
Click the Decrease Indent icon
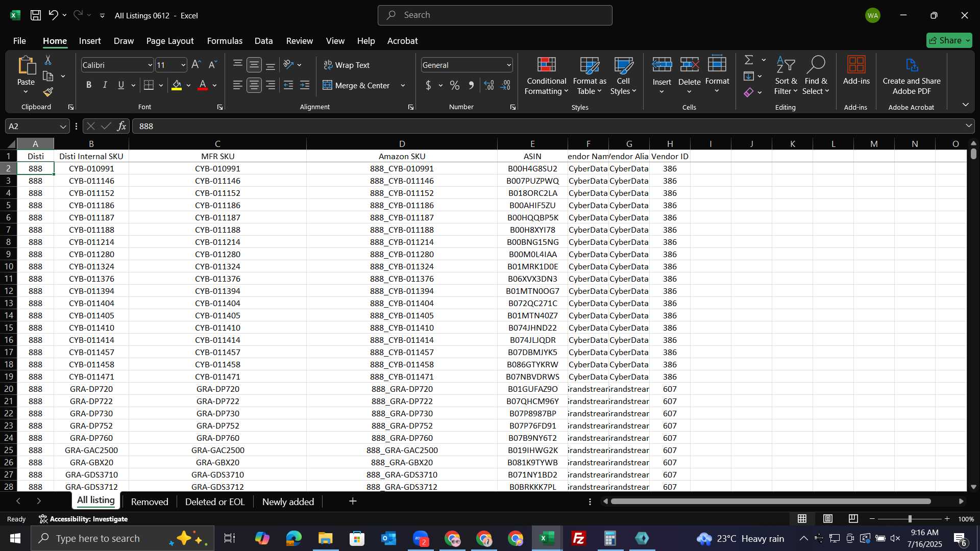288,85
